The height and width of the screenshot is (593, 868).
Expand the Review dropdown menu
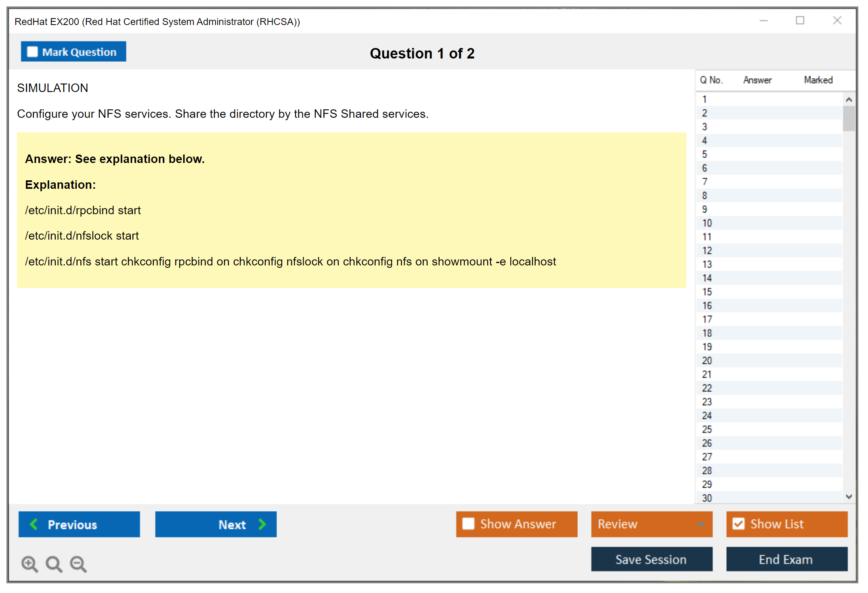pyautogui.click(x=700, y=524)
